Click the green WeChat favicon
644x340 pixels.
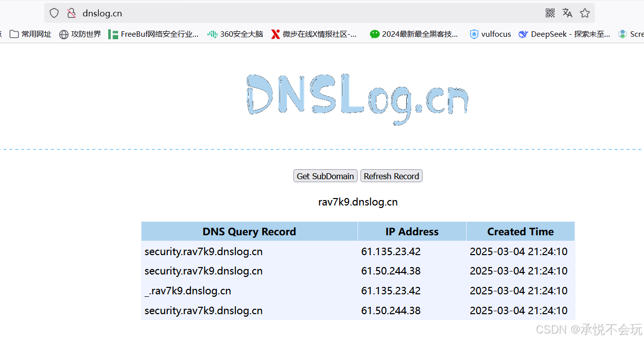pyautogui.click(x=374, y=34)
